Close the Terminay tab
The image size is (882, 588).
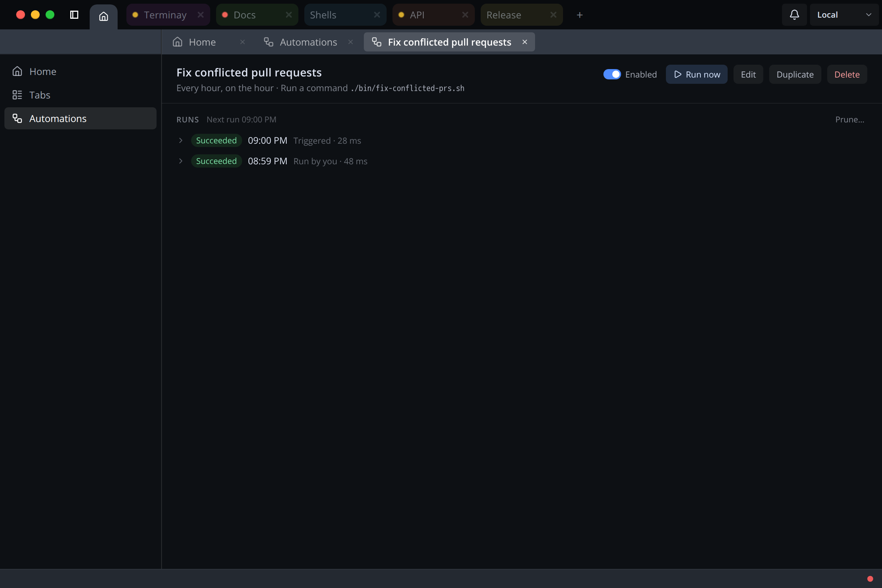point(201,15)
